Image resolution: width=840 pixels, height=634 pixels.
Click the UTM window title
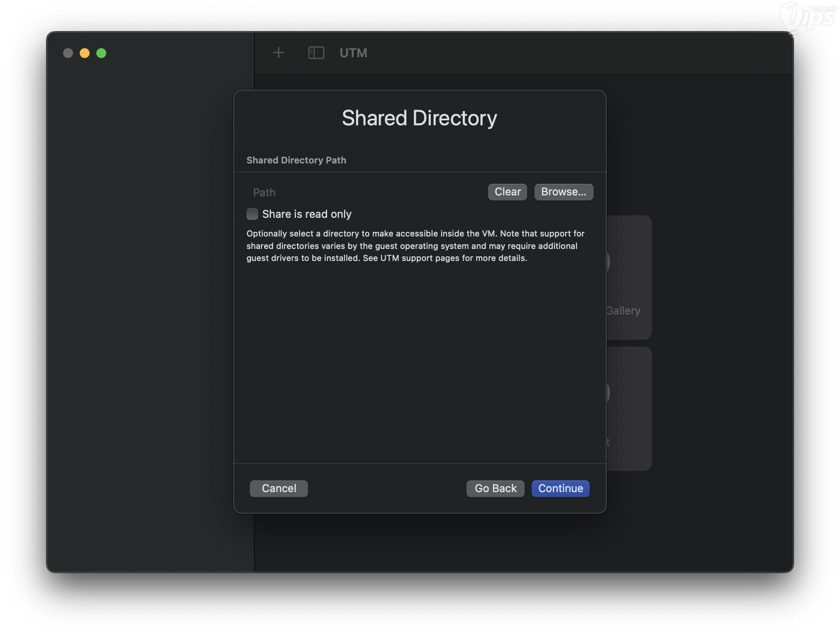point(353,53)
